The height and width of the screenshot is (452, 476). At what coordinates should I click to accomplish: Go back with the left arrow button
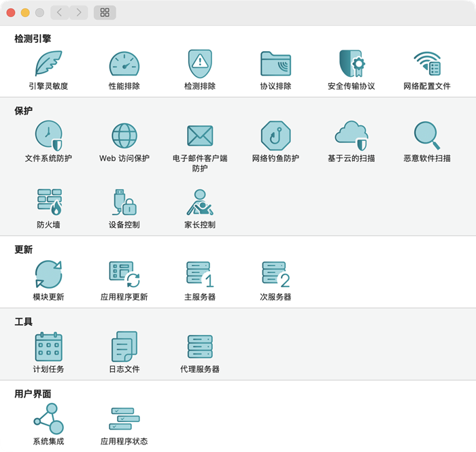[60, 12]
